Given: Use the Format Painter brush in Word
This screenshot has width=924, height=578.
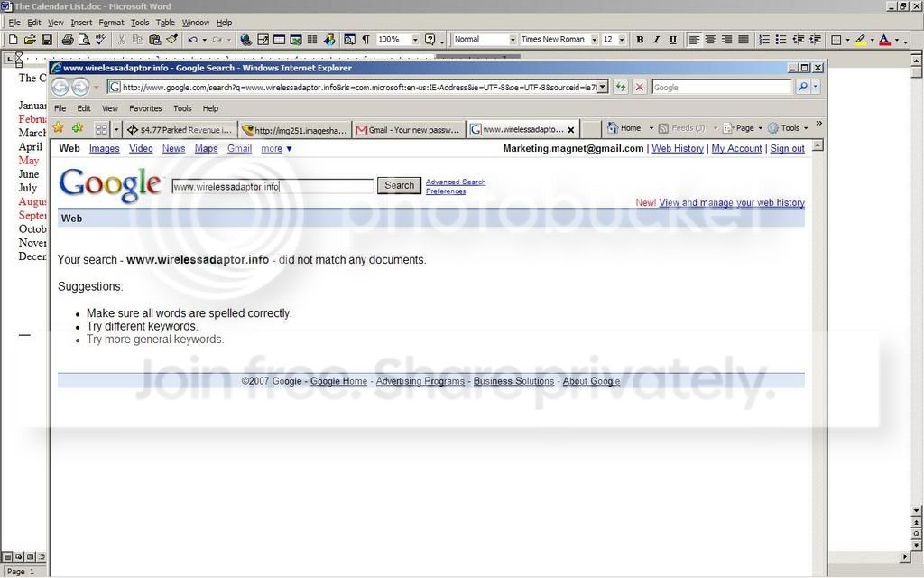Looking at the screenshot, I should coord(172,40).
